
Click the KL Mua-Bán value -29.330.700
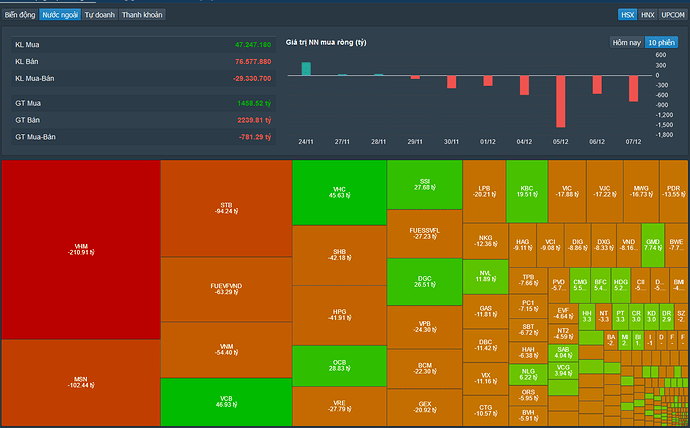pos(252,78)
